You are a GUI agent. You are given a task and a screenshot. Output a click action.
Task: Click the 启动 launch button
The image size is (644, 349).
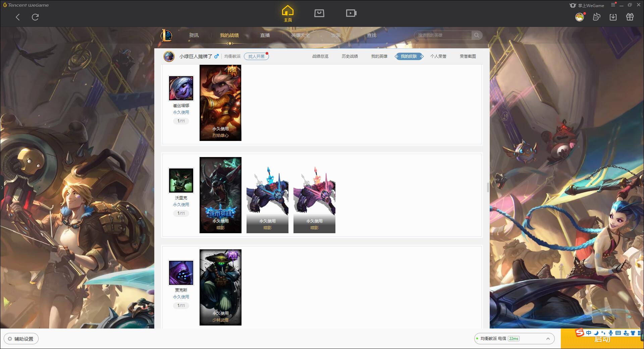tap(602, 340)
